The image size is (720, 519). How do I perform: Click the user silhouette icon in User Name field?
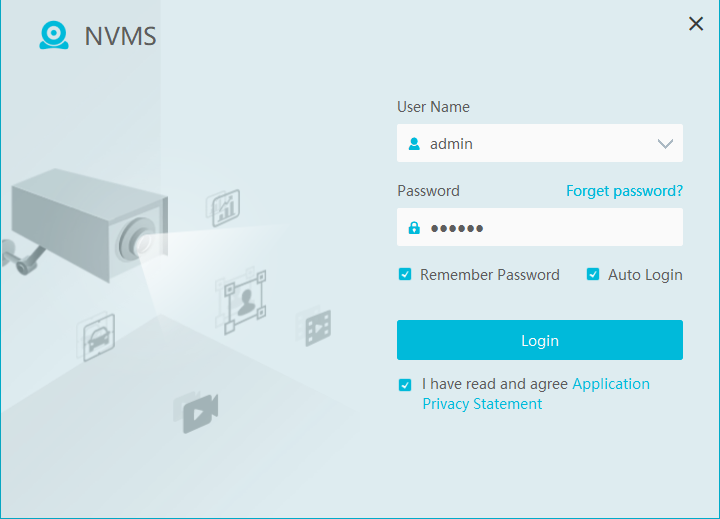(414, 144)
